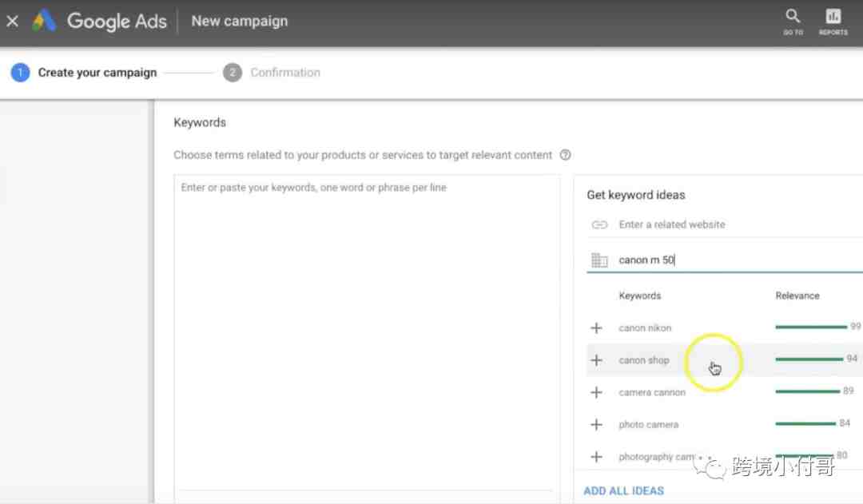Click the relevance bar for camera cannon
This screenshot has width=863, height=504.
[x=807, y=391]
